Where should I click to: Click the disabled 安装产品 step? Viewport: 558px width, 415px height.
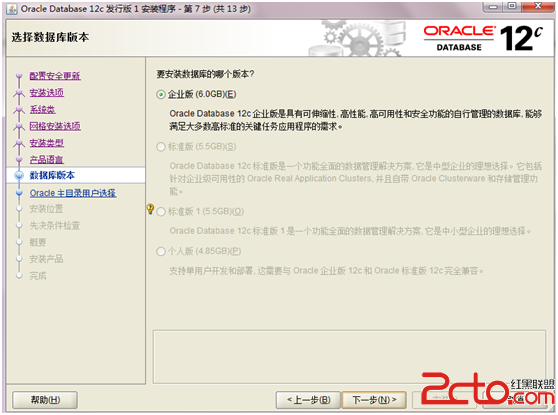[x=46, y=259]
